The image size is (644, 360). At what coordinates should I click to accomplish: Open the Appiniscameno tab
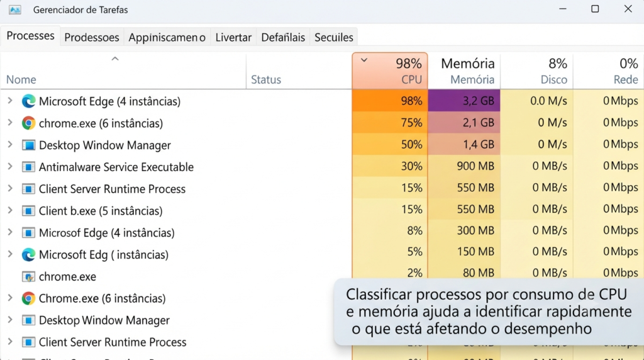(167, 37)
